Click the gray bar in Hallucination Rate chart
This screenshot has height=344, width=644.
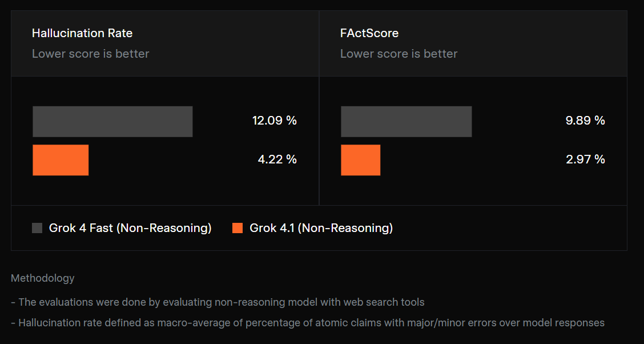tap(112, 121)
